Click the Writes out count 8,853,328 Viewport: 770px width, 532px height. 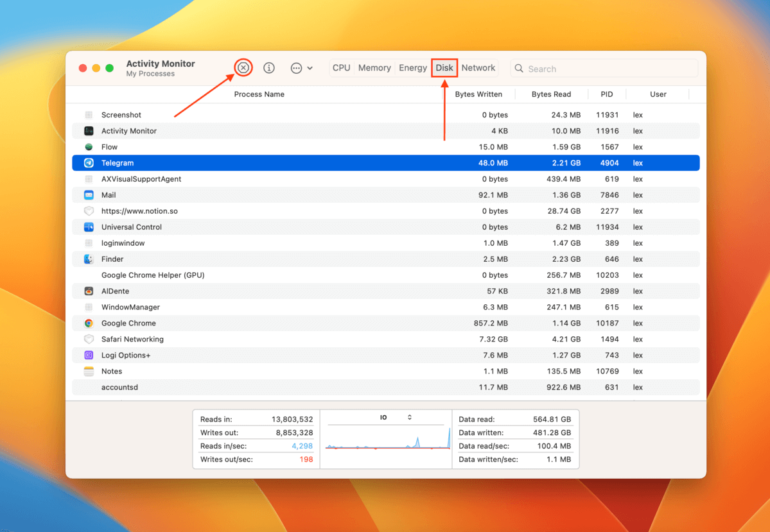(x=294, y=433)
